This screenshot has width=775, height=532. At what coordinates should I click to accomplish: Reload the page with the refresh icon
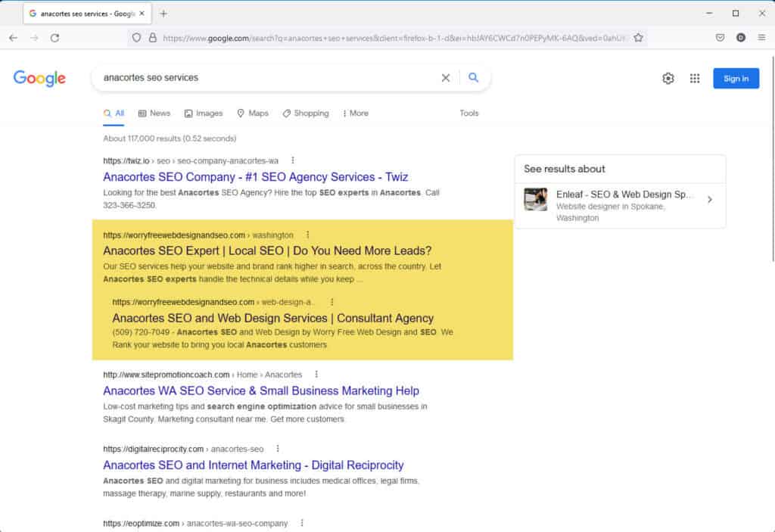[54, 38]
